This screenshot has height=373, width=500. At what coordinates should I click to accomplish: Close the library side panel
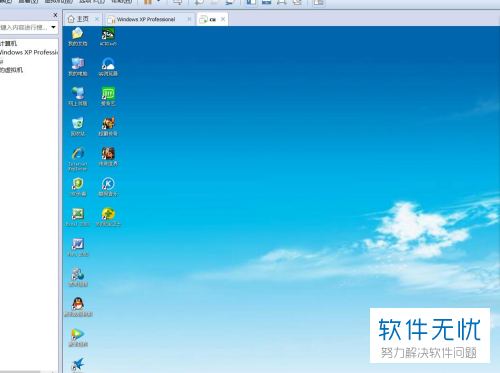pyautogui.click(x=55, y=15)
